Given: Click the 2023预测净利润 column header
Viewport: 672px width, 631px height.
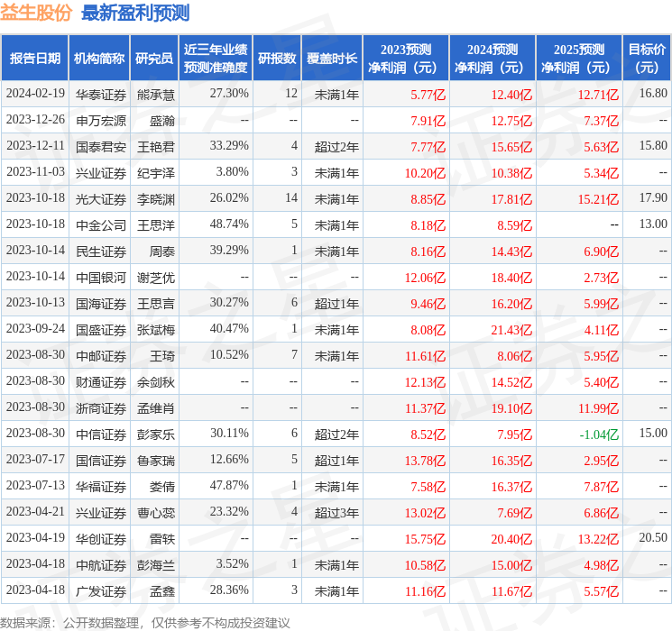Looking at the screenshot, I should pos(405,59).
